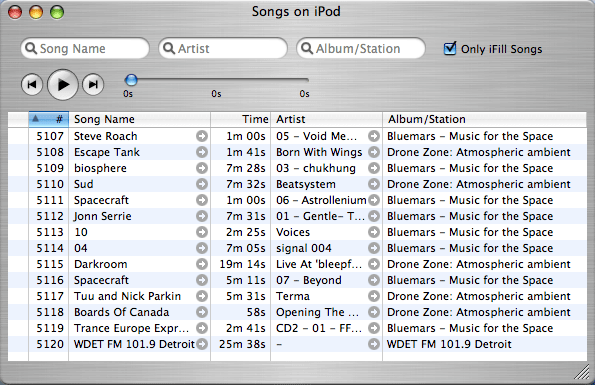The width and height of the screenshot is (595, 385).
Task: Click arrow icon next to signal 004
Action: point(374,248)
